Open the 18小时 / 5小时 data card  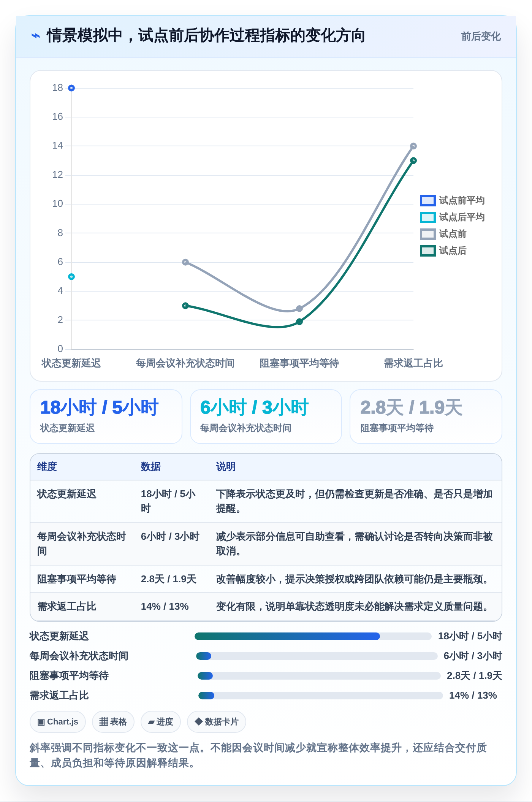106,417
